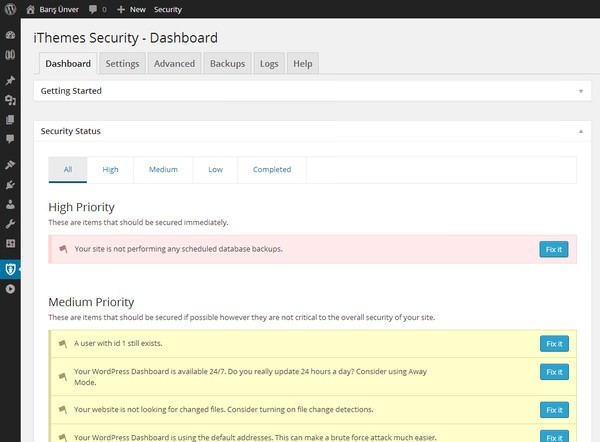Fix the user id 1 issue
This screenshot has width=600, height=442.
click(x=554, y=344)
